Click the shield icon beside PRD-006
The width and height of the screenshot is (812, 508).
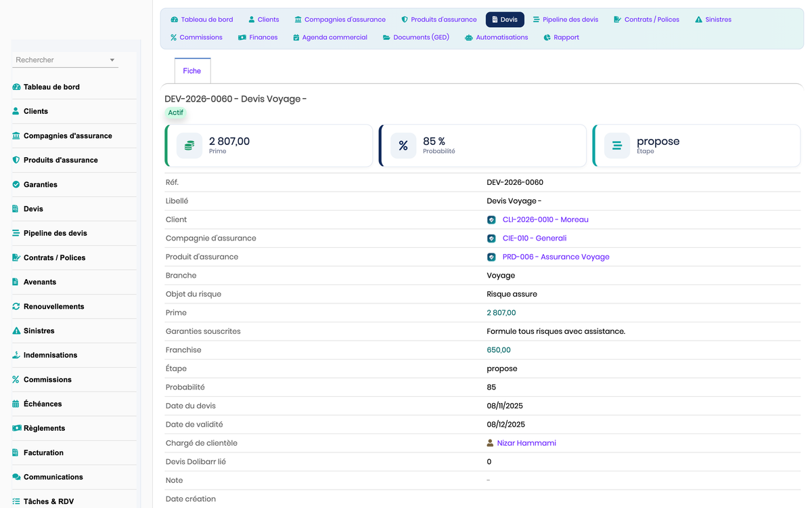point(491,257)
